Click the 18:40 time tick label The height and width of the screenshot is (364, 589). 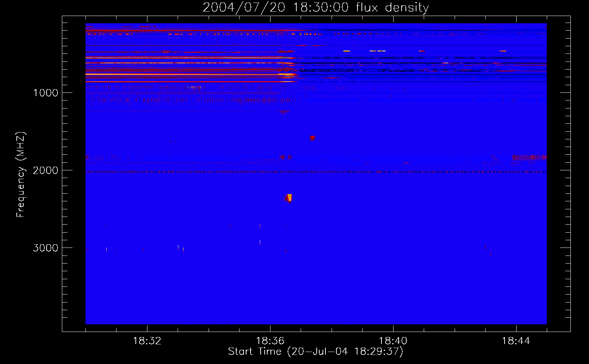coord(393,341)
